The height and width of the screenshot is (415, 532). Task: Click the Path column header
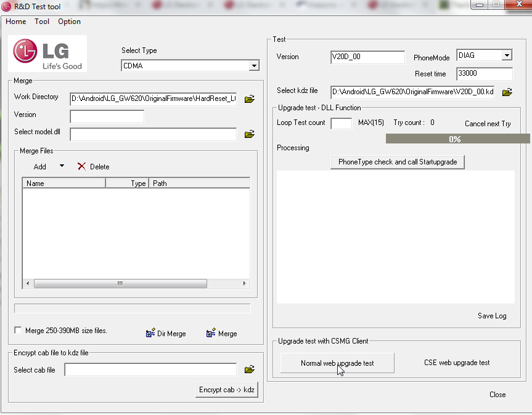coord(200,183)
